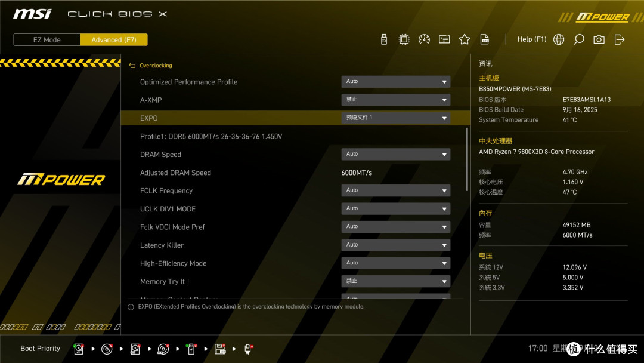Click the Latency Killer setting label
Screen dimensions: 644x363
tap(162, 245)
